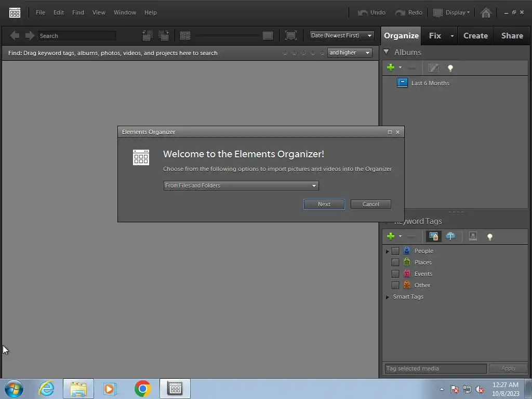This screenshot has width=532, height=399.
Task: Open the View menu
Action: coord(99,12)
